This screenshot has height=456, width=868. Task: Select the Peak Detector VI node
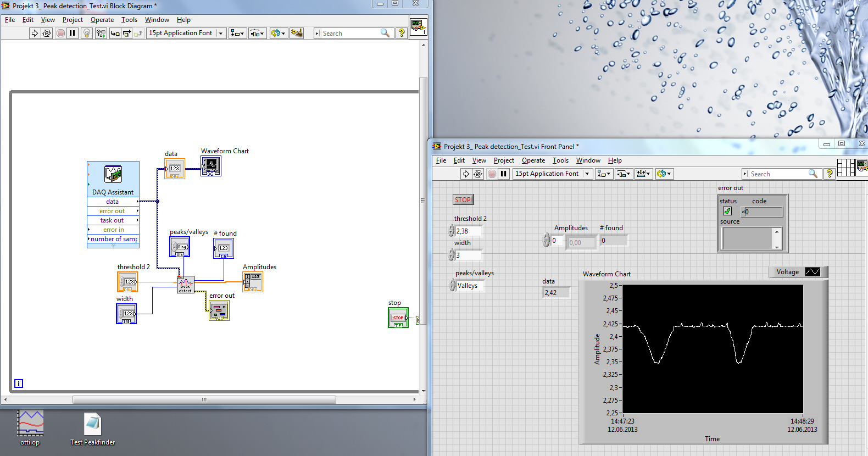(x=185, y=285)
